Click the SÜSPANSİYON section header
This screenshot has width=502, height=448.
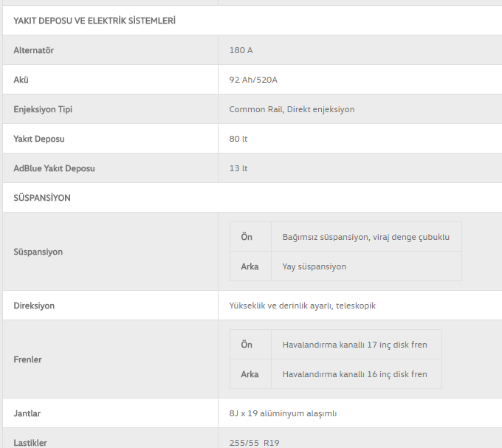pyautogui.click(x=42, y=198)
